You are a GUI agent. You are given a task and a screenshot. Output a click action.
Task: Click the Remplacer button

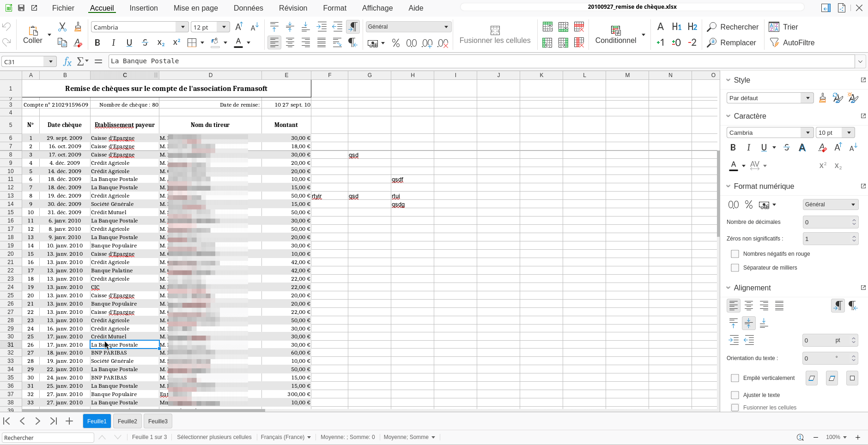pyautogui.click(x=732, y=42)
